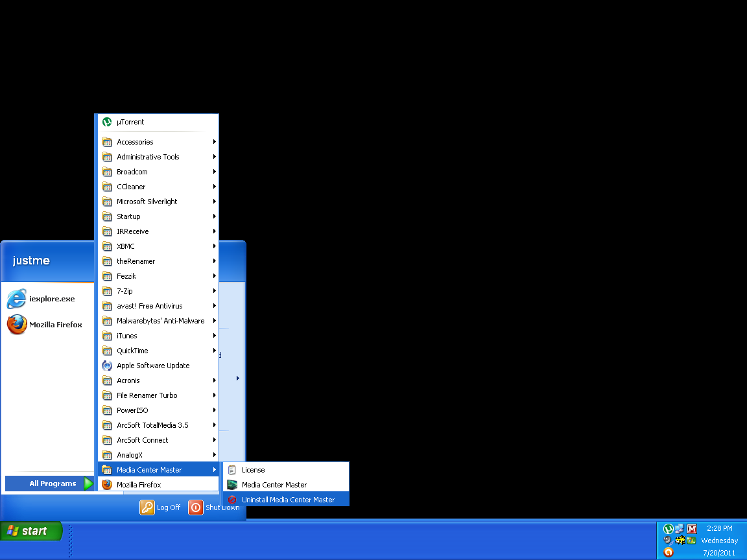Expand the QuickTime submenu arrow
The width and height of the screenshot is (747, 560).
[x=215, y=351]
